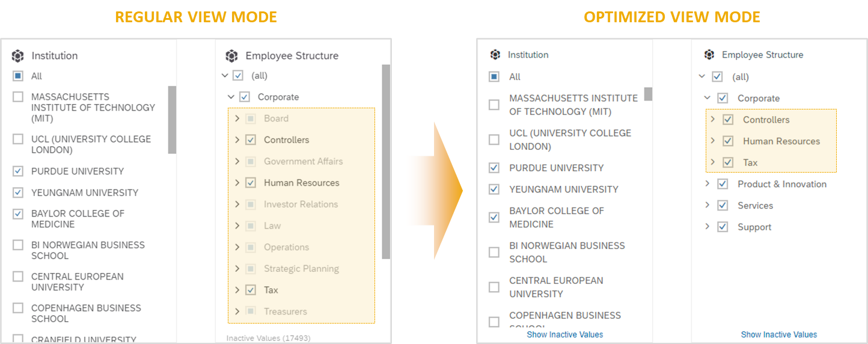Click Employee Structure hierarchy icon in regular view
The width and height of the screenshot is (868, 344).
point(232,56)
